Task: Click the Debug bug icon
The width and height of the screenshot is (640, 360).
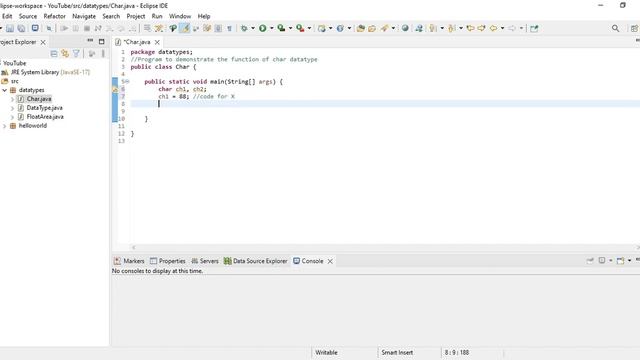Action: click(x=244, y=28)
